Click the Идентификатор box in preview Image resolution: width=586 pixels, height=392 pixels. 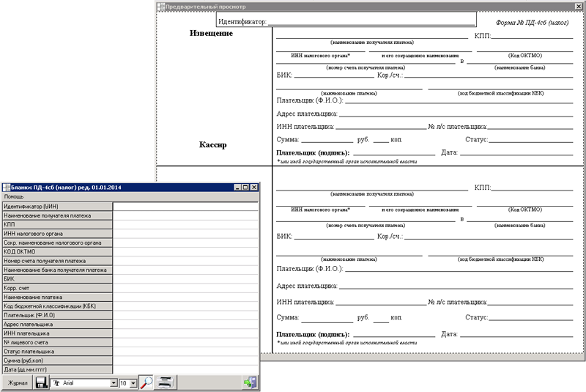point(346,19)
